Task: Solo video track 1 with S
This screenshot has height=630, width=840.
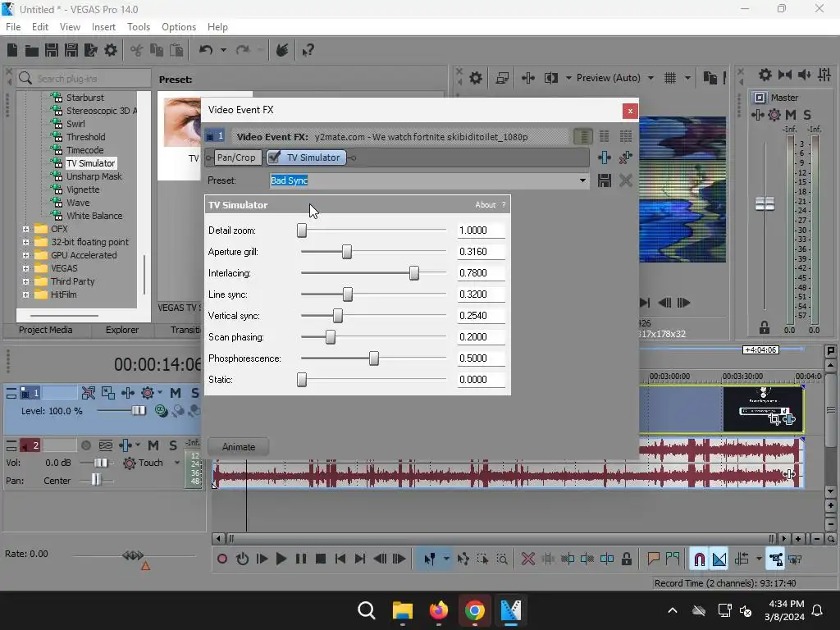Action: click(194, 393)
